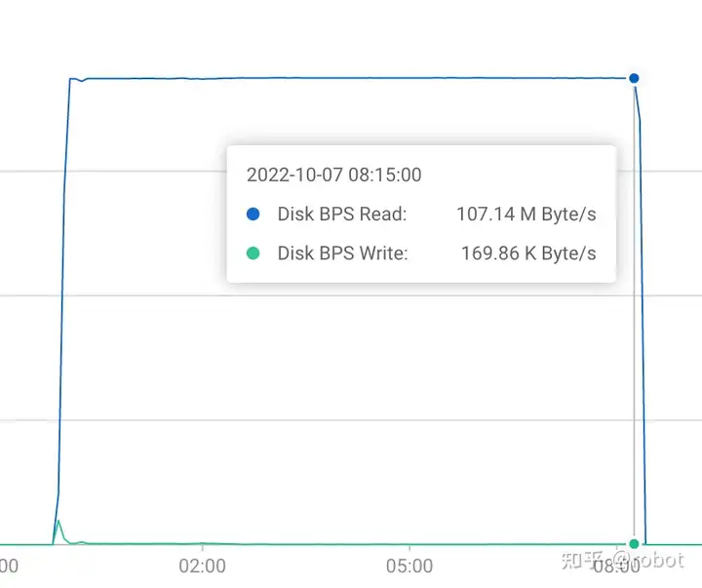
Task: Click the blue Disk BPS Read data point
Action: (x=634, y=78)
